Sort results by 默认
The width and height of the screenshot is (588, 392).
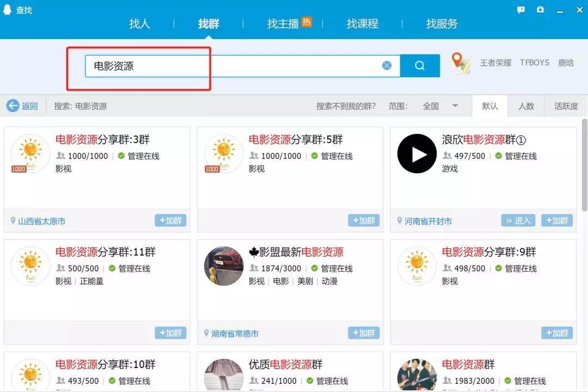(x=490, y=106)
